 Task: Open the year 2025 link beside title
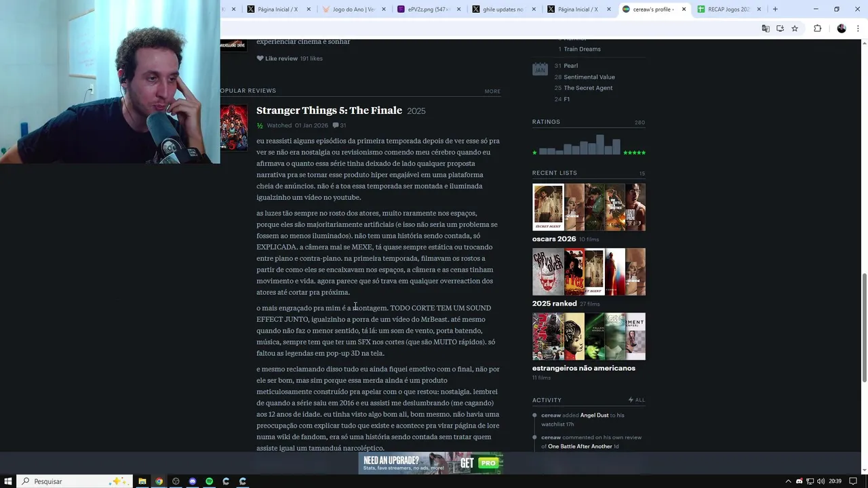click(416, 111)
